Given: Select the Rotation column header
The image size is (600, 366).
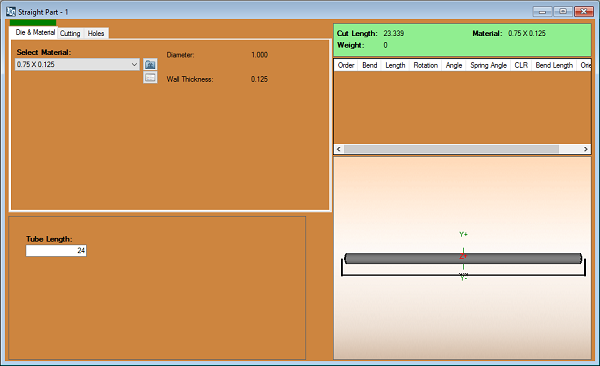Looking at the screenshot, I should (426, 65).
